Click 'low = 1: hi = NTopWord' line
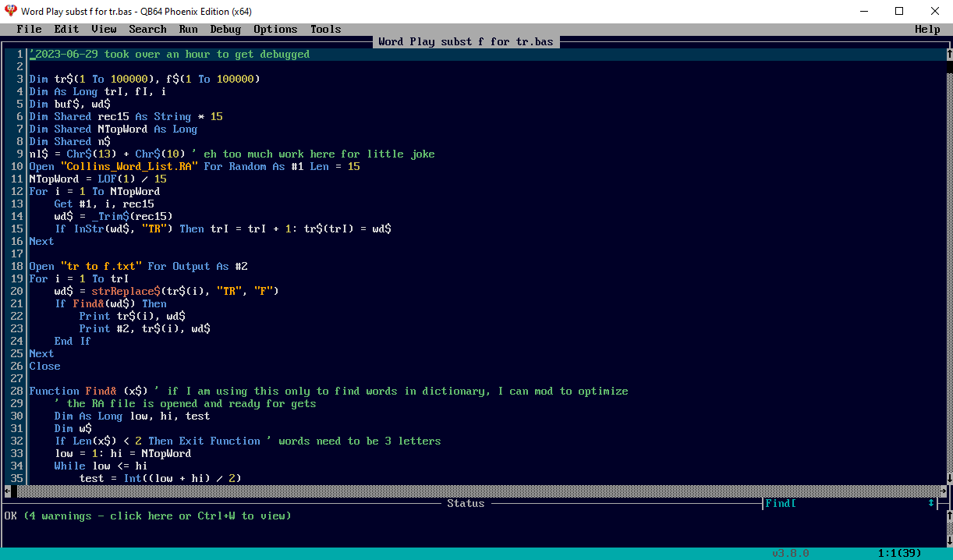This screenshot has height=560, width=953. (x=122, y=454)
